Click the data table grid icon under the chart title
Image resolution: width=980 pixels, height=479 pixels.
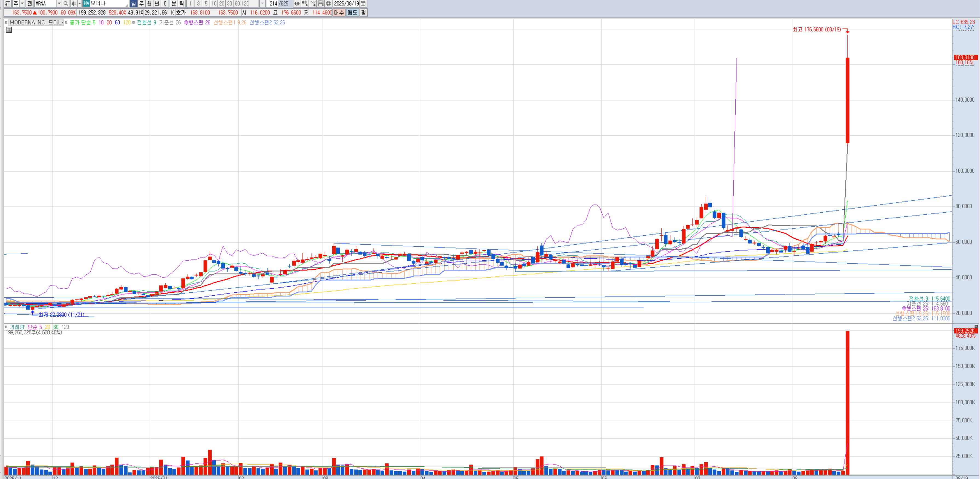9,30
